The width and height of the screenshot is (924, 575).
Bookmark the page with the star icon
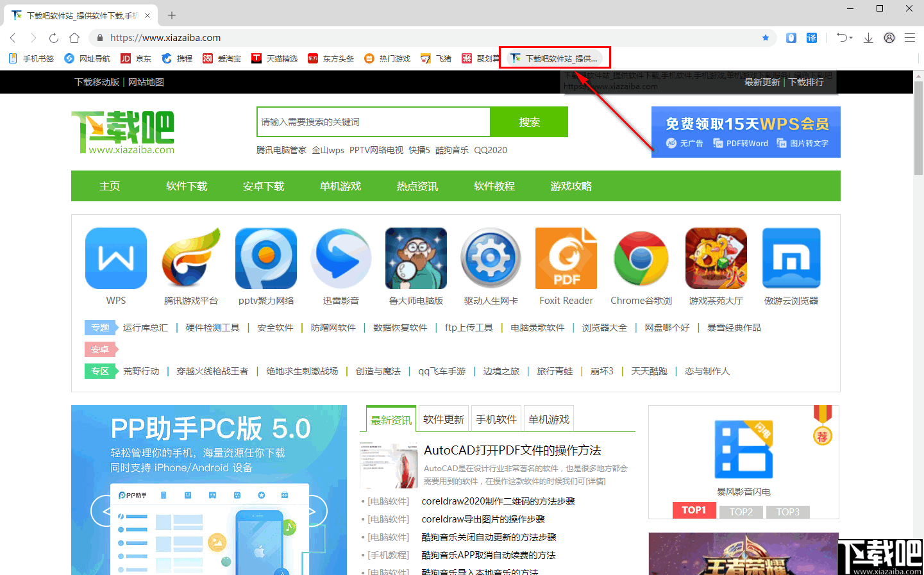click(x=765, y=38)
